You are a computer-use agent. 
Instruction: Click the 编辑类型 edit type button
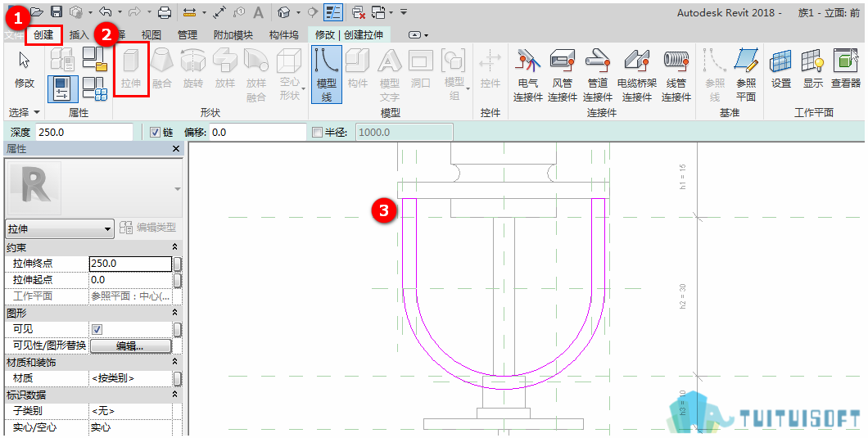pos(147,228)
